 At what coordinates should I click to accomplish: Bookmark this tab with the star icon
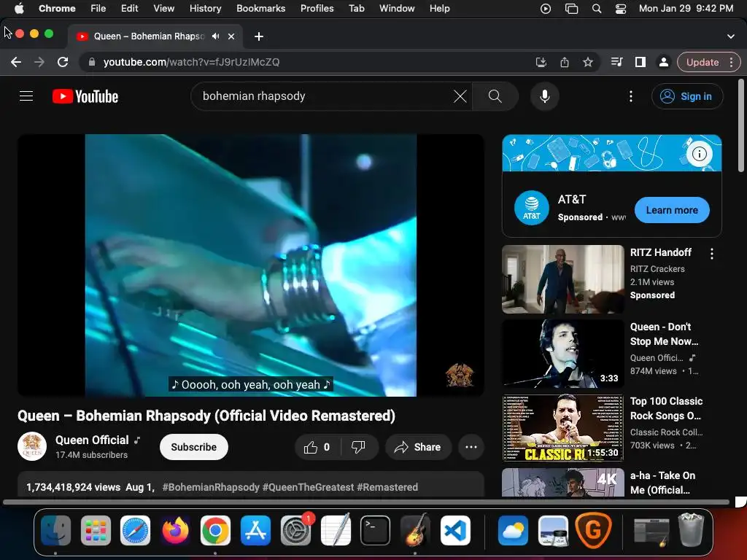point(588,62)
